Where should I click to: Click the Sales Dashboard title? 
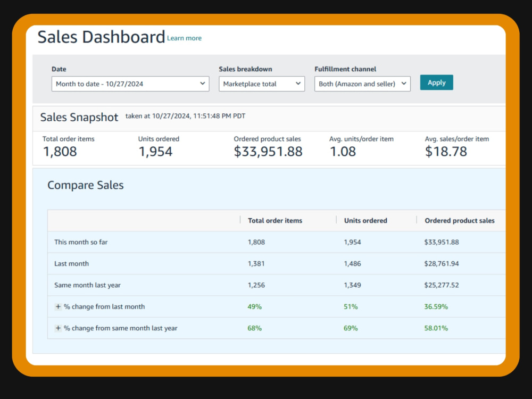pos(101,37)
